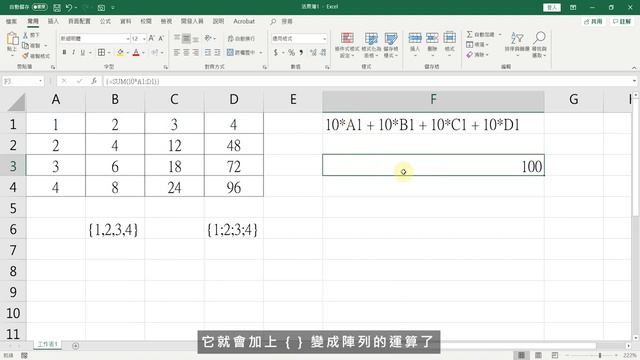Viewport: 640px width, 360px height.
Task: Click the Copy icon
Action: pyautogui.click(x=26, y=45)
